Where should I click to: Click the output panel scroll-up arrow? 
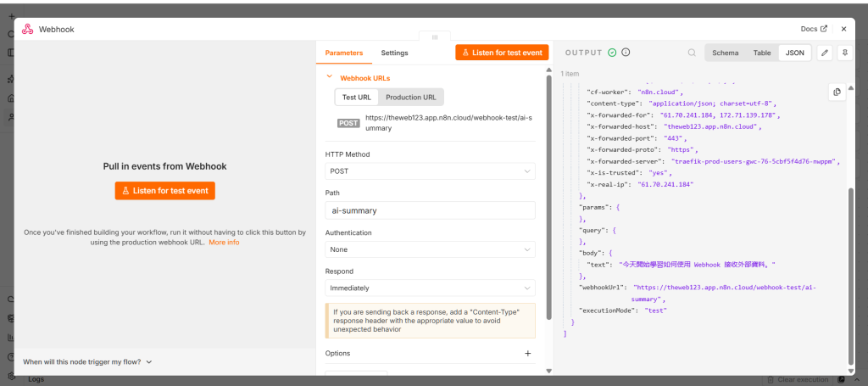pos(851,88)
